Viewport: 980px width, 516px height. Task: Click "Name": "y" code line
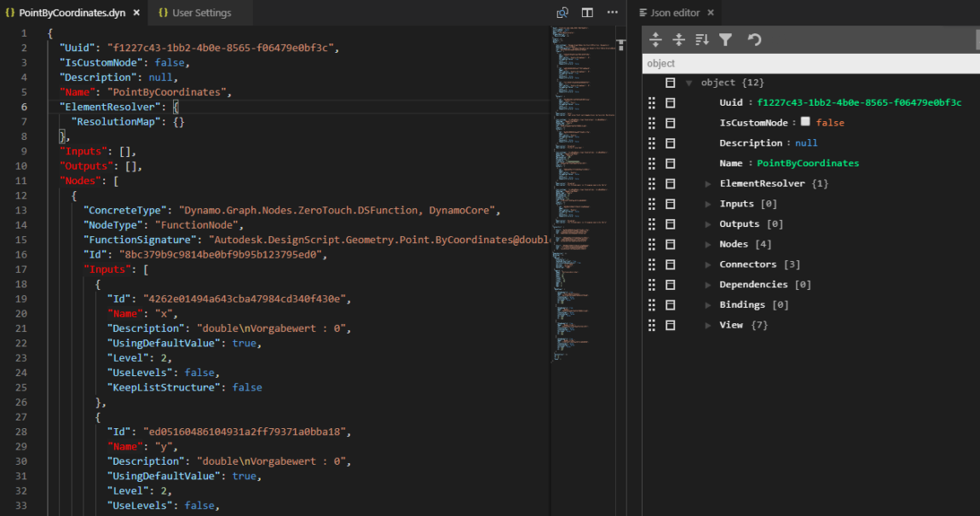point(142,447)
